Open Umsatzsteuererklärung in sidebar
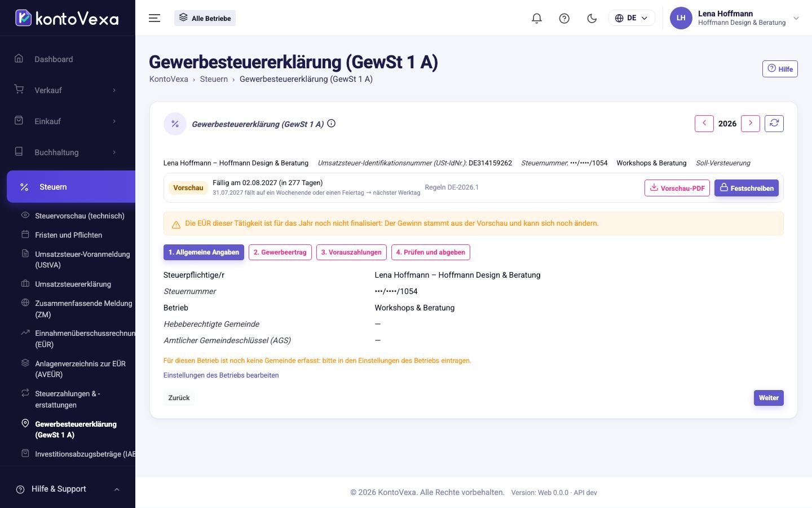 [x=73, y=284]
